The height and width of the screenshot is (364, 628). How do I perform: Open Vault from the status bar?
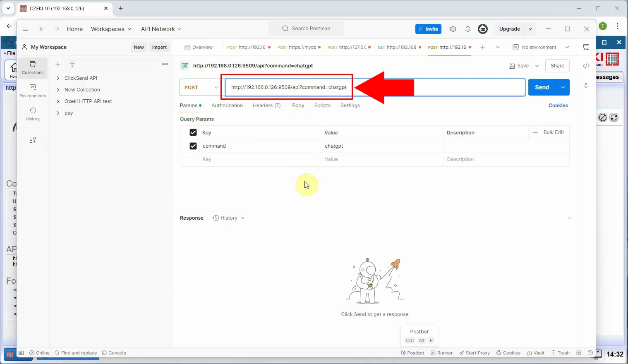click(x=536, y=353)
